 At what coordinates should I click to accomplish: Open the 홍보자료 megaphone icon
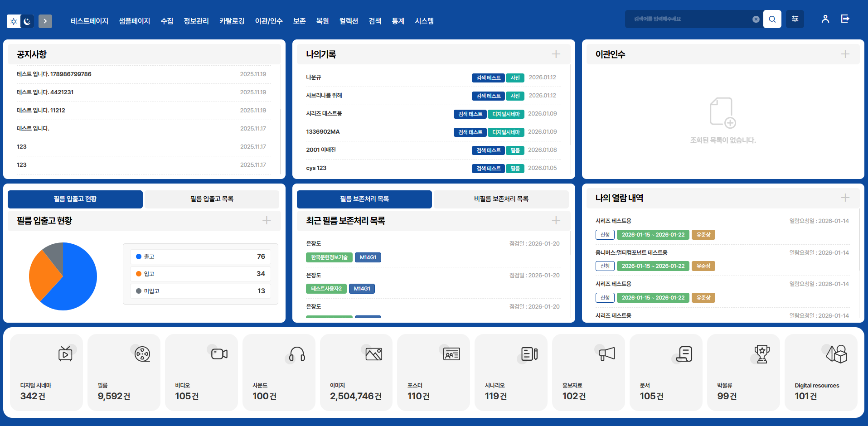pos(606,354)
